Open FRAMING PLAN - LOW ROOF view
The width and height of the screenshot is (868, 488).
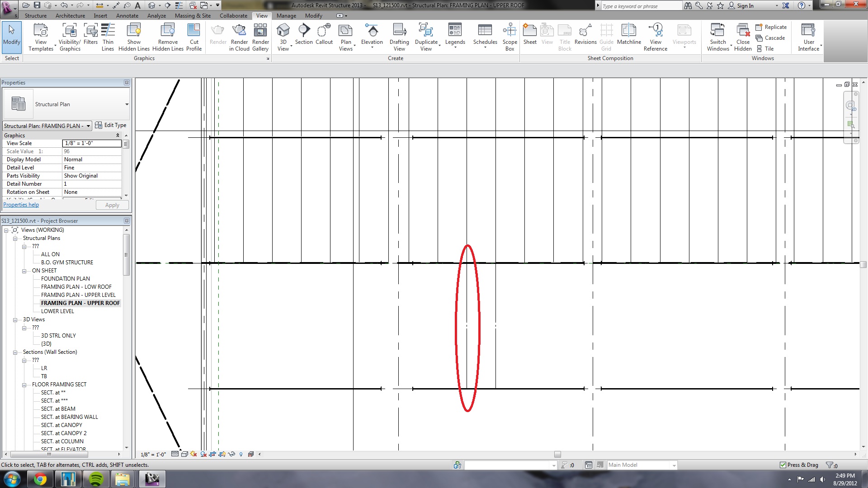[x=76, y=287]
